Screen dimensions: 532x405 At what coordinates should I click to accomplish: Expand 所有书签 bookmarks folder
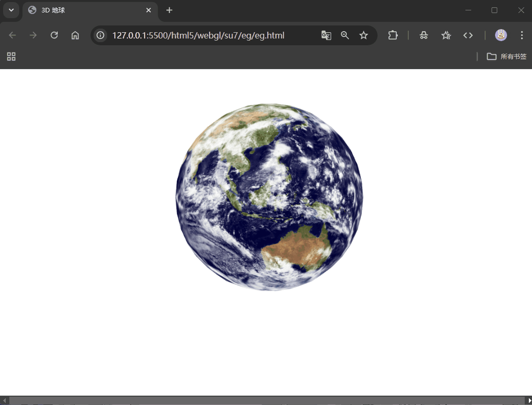(506, 57)
